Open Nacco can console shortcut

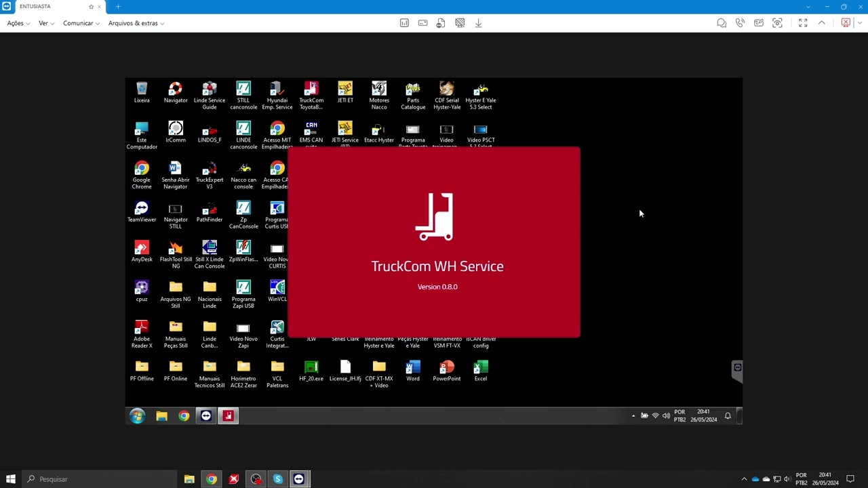[x=243, y=175]
